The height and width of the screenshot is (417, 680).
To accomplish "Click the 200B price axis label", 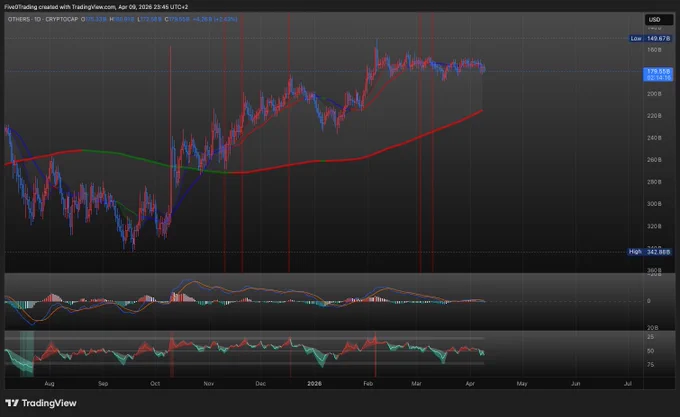I will coord(654,94).
